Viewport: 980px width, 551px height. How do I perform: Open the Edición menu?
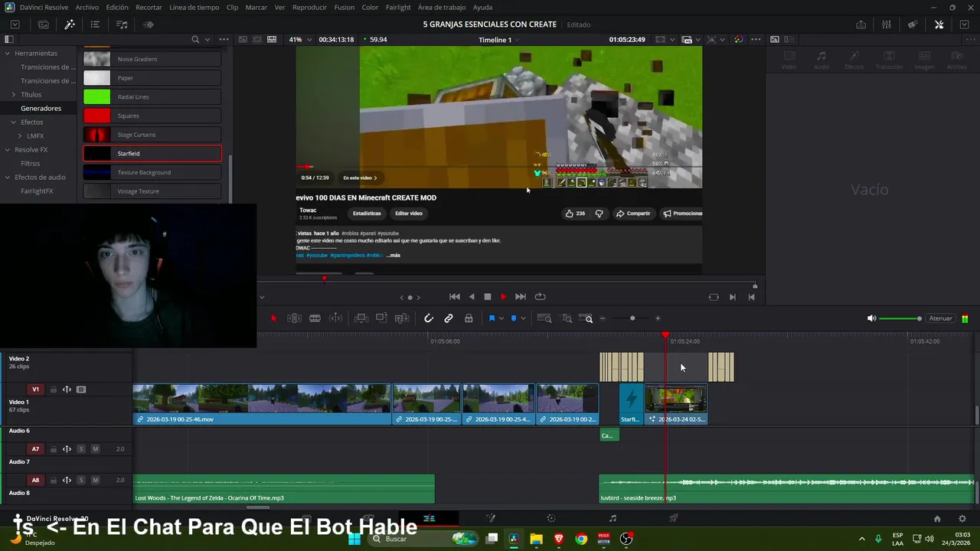tap(117, 7)
